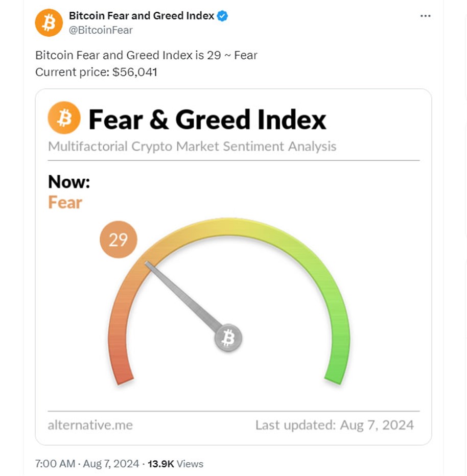Click the Current price: $56,041 tweet text
This screenshot has height=476, width=467.
click(x=96, y=72)
